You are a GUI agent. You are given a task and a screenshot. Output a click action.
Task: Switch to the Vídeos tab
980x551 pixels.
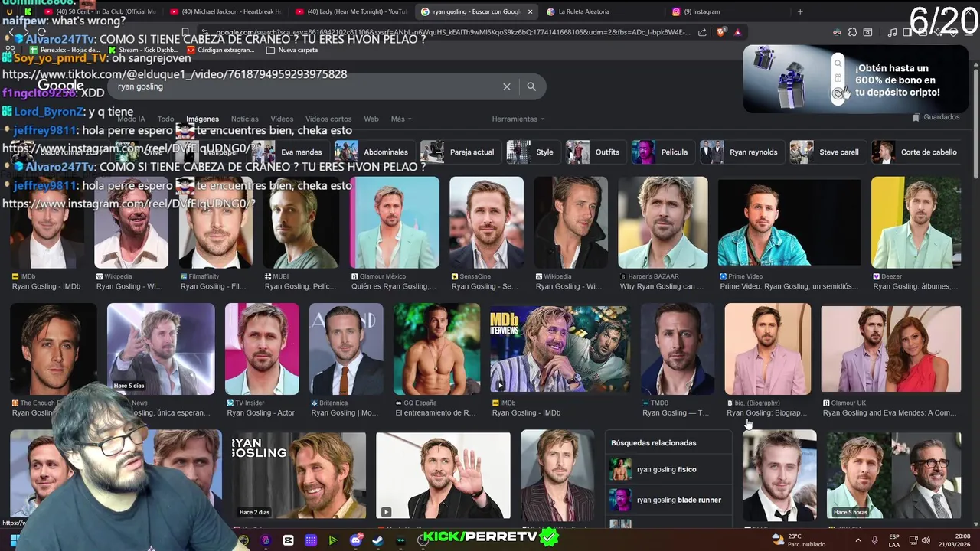pos(282,119)
